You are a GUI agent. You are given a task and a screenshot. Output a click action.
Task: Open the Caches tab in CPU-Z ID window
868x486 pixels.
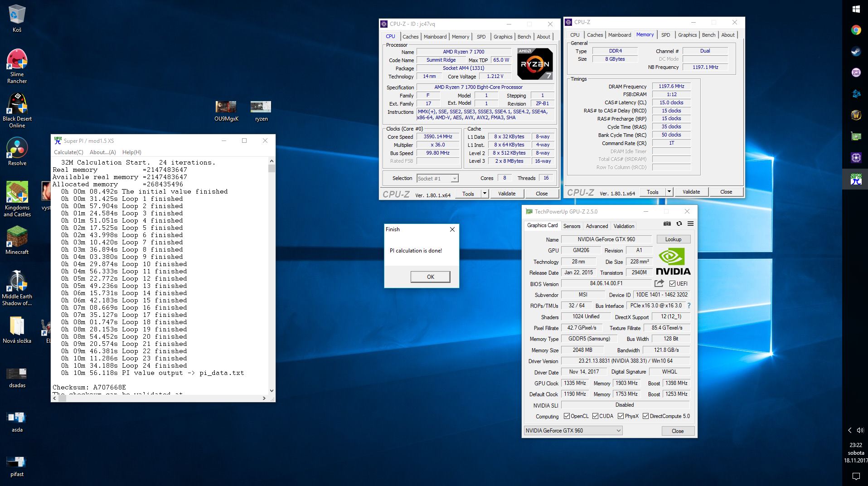tap(411, 37)
